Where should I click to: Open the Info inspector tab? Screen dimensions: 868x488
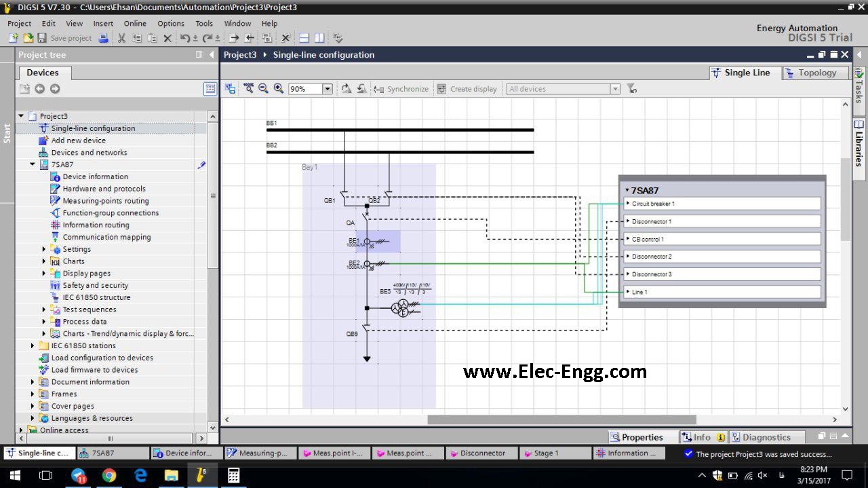tap(703, 437)
